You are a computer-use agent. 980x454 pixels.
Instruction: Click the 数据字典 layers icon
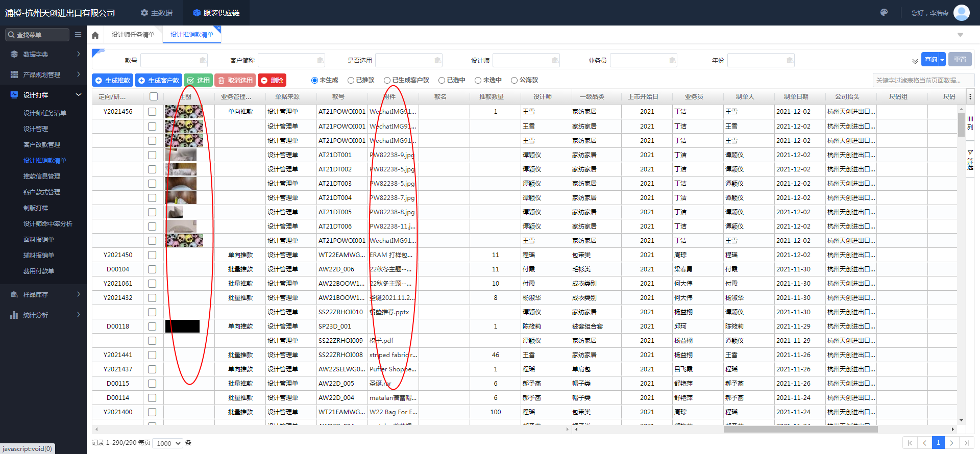coord(14,54)
